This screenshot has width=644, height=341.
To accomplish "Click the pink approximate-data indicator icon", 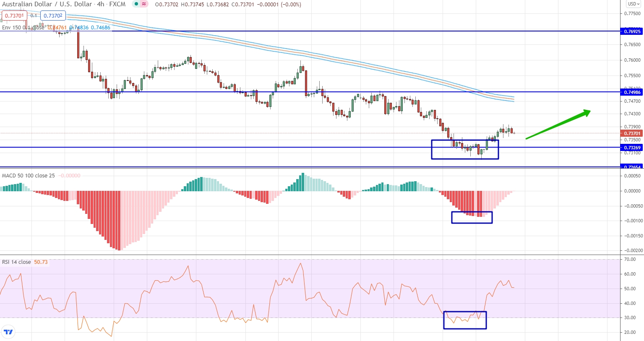I will (144, 4).
